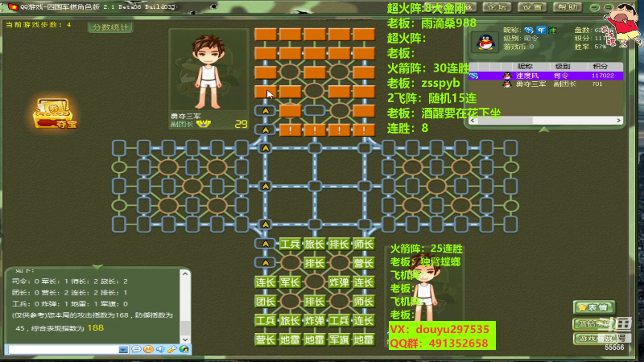This screenshot has width=644, height=362.
Task: Open the 表情 expressions button
Action: 594,307
